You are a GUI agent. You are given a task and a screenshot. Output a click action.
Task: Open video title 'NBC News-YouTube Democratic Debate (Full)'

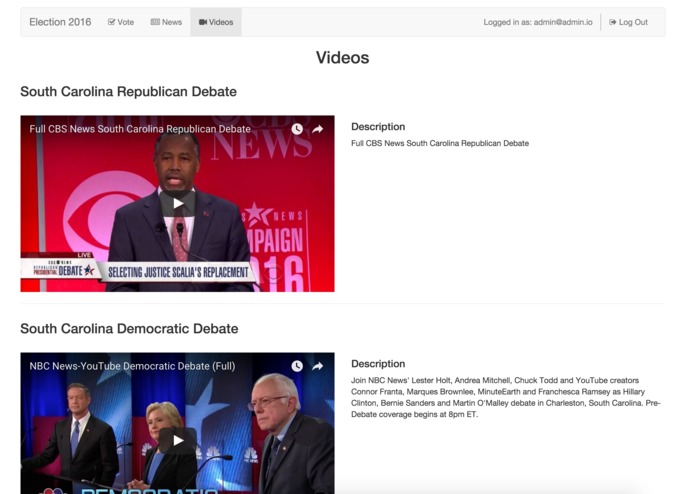(132, 366)
